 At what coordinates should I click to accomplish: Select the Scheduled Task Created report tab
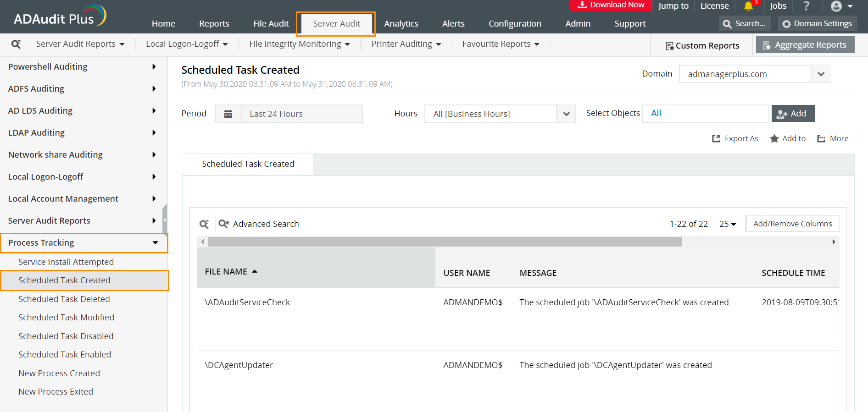pyautogui.click(x=248, y=164)
